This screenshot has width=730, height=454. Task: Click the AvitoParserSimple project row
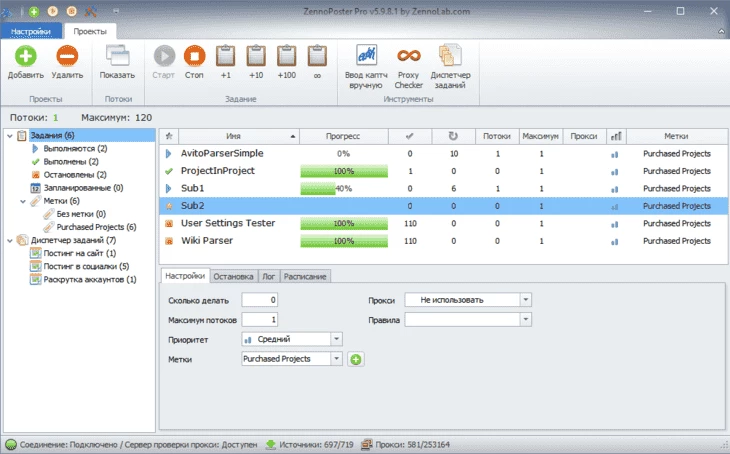point(230,154)
